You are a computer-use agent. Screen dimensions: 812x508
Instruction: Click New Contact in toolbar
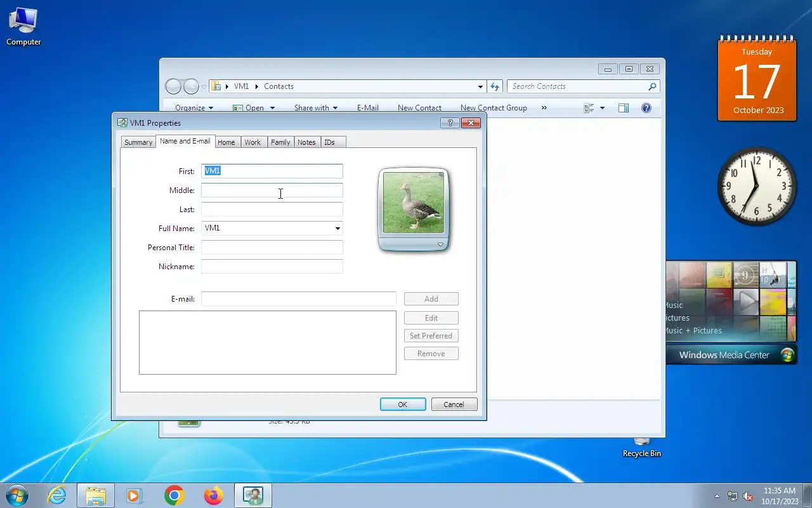419,108
